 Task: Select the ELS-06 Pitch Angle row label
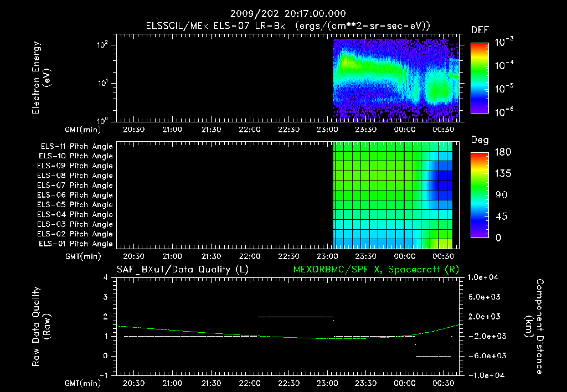75,195
